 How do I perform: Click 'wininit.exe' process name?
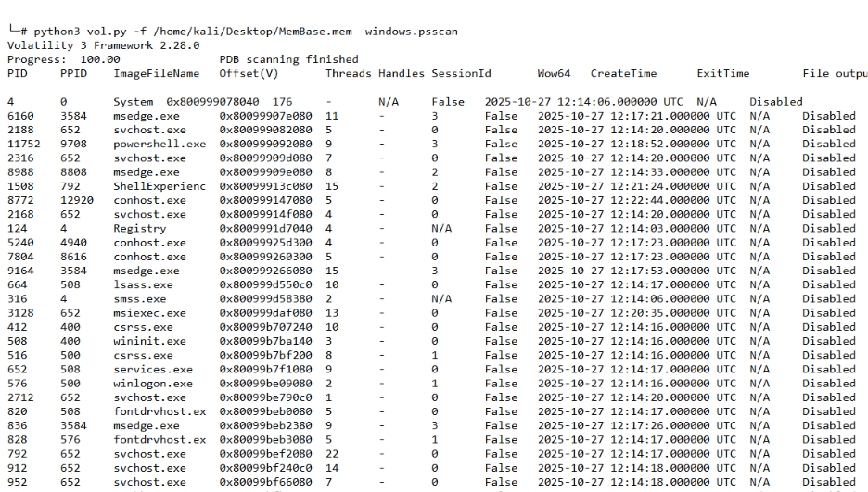149,341
